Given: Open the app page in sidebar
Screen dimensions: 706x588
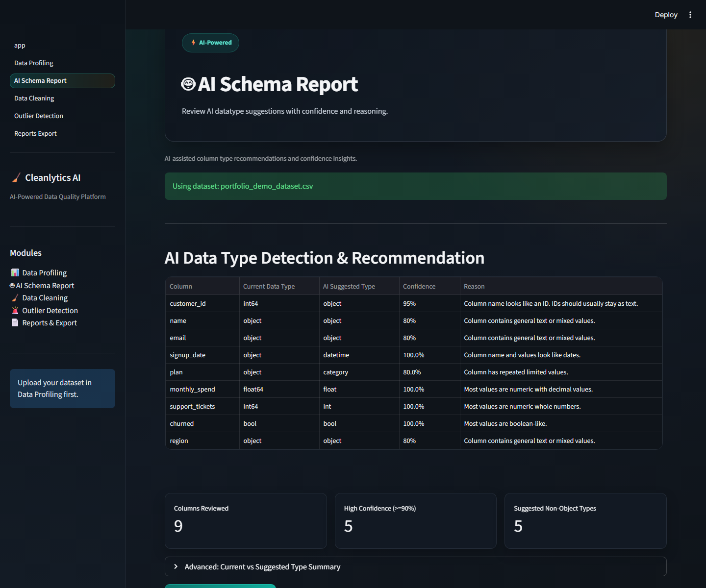Looking at the screenshot, I should [x=62, y=46].
